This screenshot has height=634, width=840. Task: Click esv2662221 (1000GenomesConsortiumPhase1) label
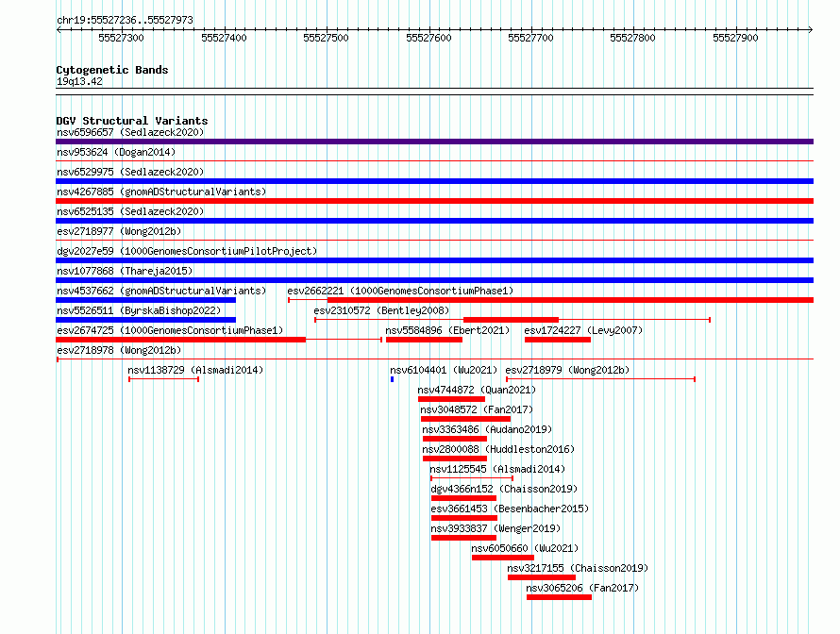[400, 291]
